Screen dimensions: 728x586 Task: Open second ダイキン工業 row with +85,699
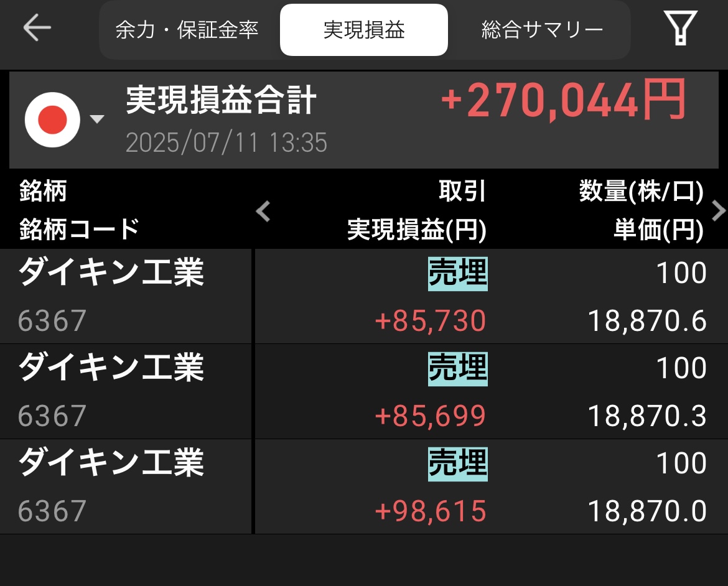[364, 391]
